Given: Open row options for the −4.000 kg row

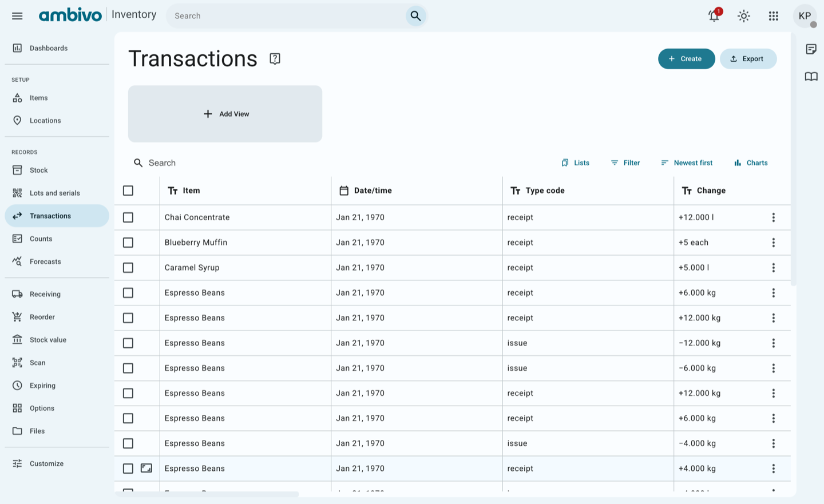Looking at the screenshot, I should [x=773, y=443].
